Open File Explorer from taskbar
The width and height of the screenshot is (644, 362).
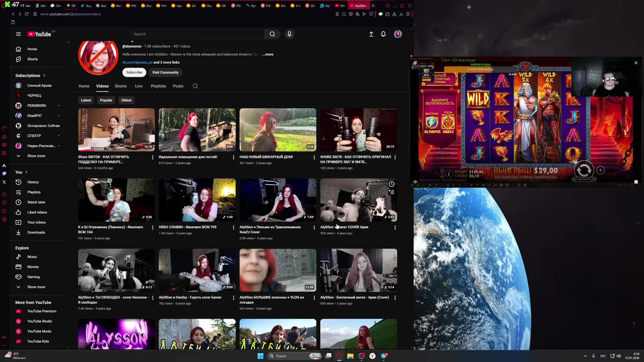coord(350,356)
